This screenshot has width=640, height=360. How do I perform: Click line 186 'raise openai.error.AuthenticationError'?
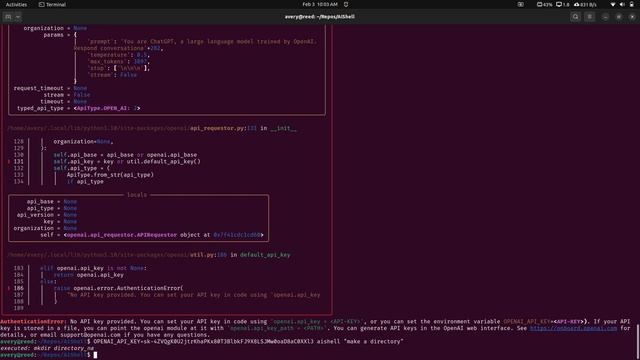tap(118, 288)
